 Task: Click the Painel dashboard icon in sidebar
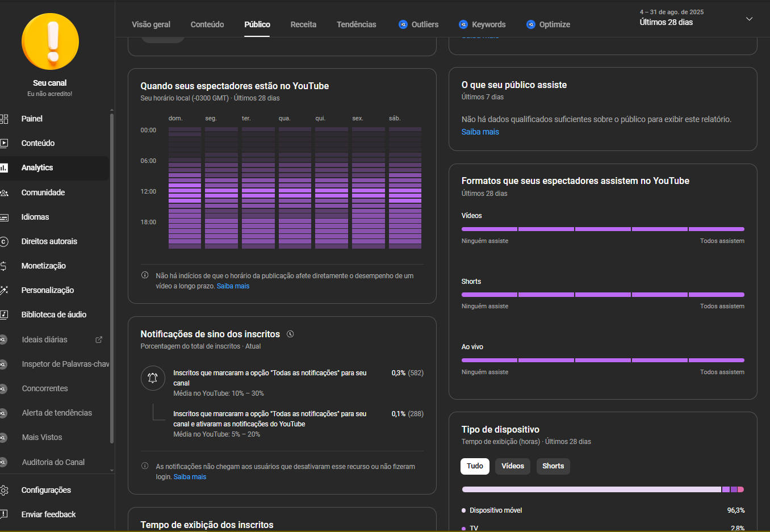tap(5, 119)
